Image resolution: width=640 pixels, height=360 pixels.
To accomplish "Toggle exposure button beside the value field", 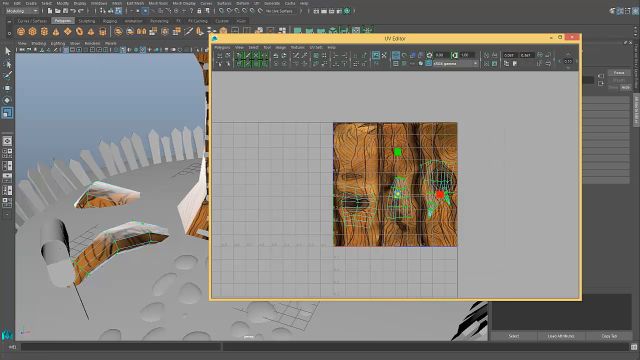I will (x=429, y=55).
